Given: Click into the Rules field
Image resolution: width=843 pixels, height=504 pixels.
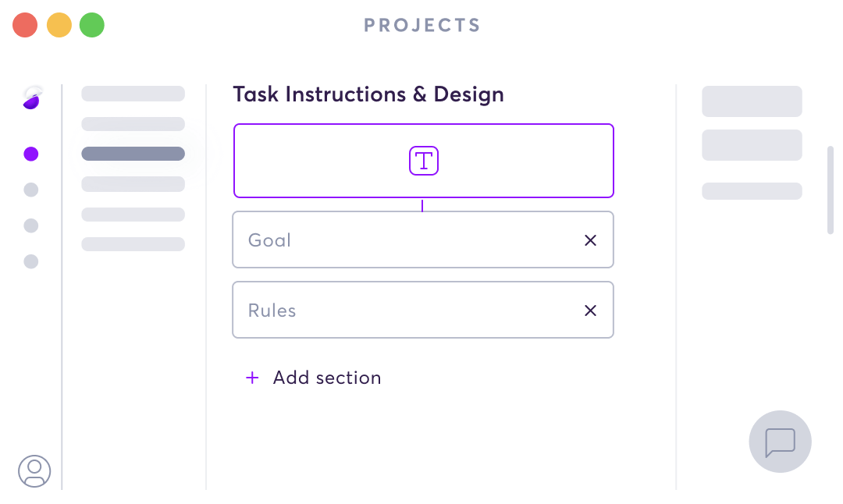Looking at the screenshot, I should (423, 310).
